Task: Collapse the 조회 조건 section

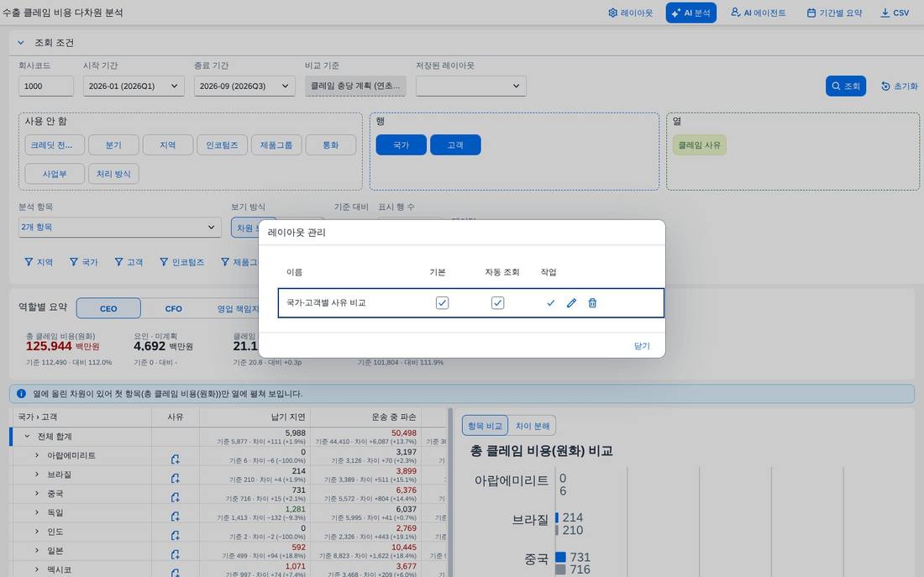Action: [21, 43]
